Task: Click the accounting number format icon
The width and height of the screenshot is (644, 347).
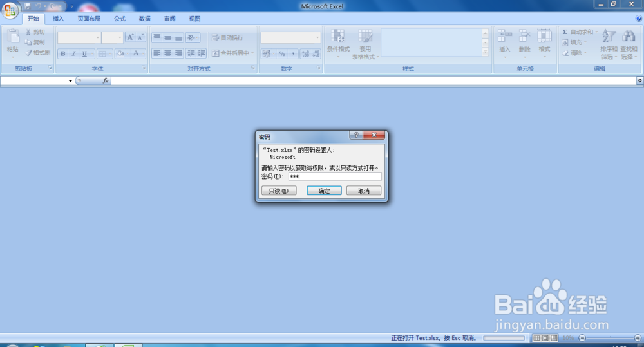Action: [267, 53]
